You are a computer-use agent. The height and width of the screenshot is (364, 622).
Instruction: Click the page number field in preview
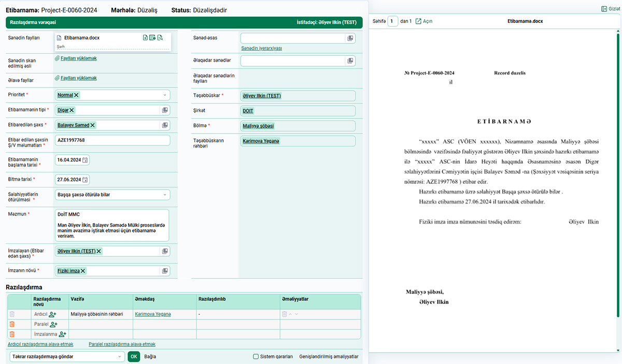point(393,21)
